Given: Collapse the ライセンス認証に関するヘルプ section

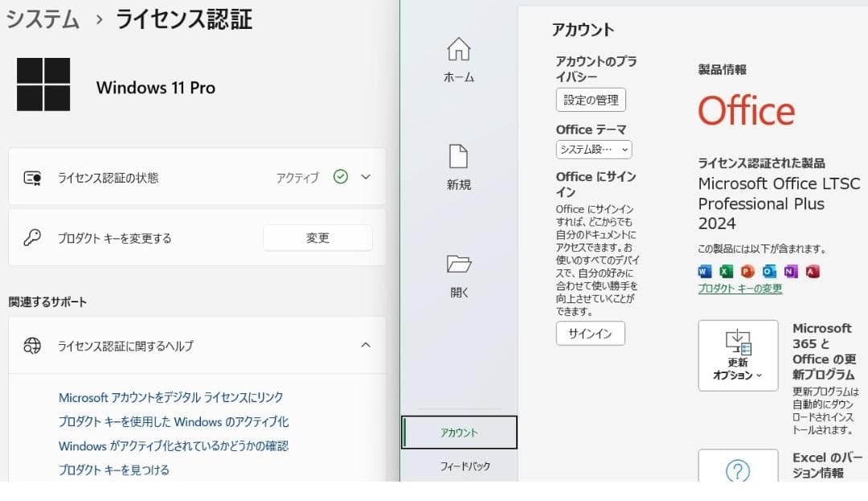Looking at the screenshot, I should click(x=366, y=345).
